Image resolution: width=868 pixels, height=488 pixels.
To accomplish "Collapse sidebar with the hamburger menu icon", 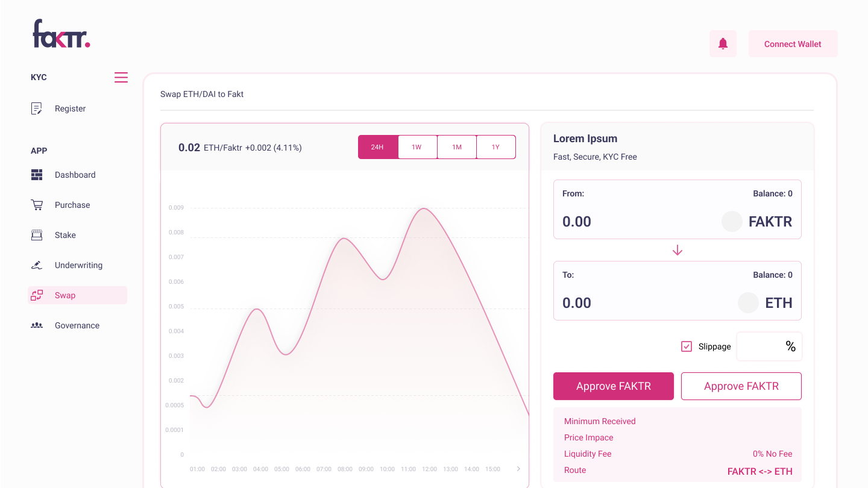I will tap(121, 77).
